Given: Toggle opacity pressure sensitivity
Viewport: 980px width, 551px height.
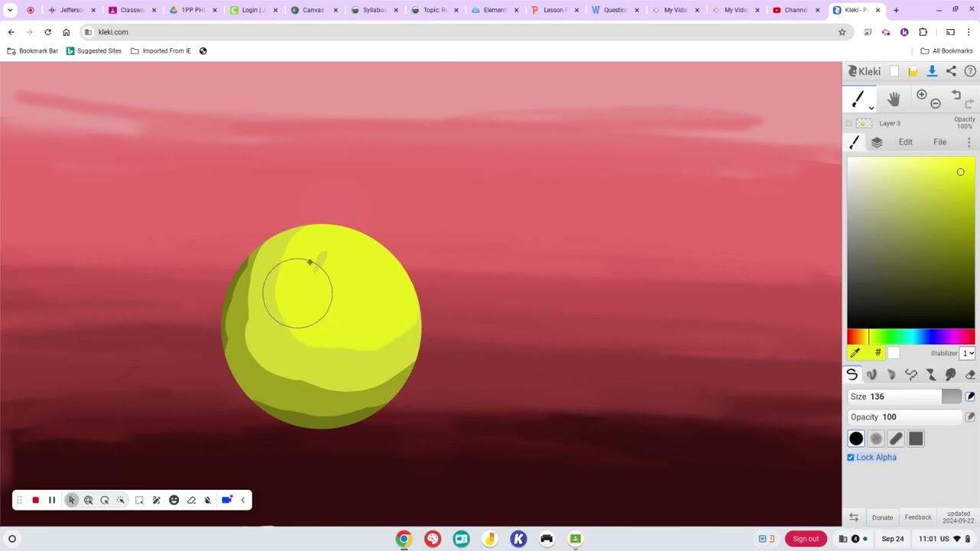Looking at the screenshot, I should coord(970,417).
